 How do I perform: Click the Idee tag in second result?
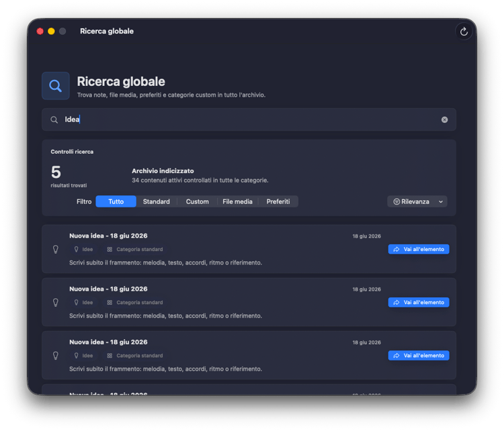click(x=83, y=303)
